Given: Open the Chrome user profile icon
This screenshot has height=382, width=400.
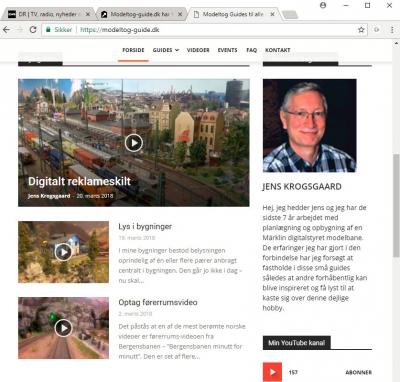Looking at the screenshot, I should (x=323, y=5).
